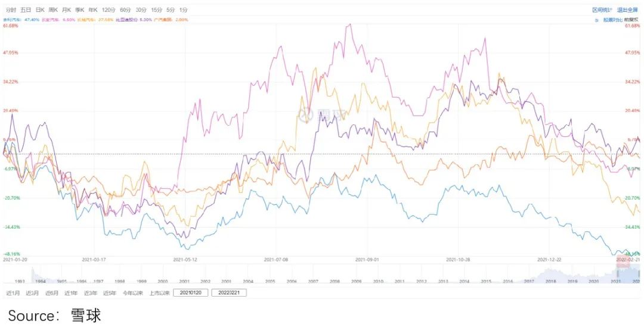The height and width of the screenshot is (330, 644).
Task: Select the 周K period tab
Action: click(52, 10)
